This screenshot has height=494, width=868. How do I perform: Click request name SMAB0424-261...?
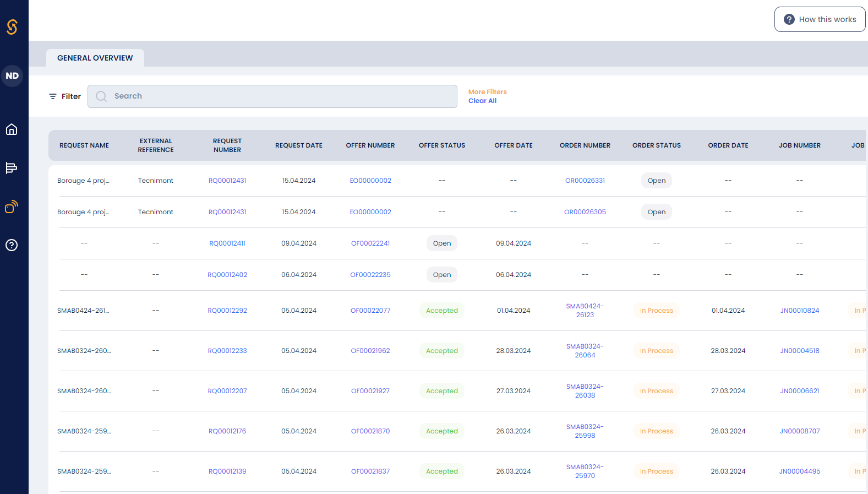pos(84,311)
